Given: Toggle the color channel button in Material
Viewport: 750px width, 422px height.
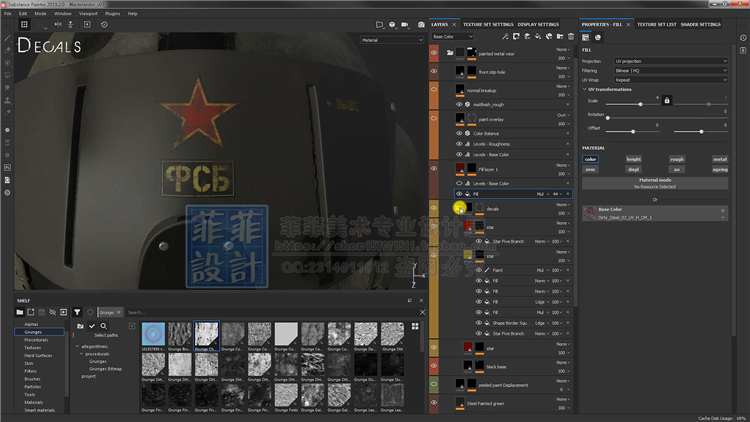Looking at the screenshot, I should (590, 159).
